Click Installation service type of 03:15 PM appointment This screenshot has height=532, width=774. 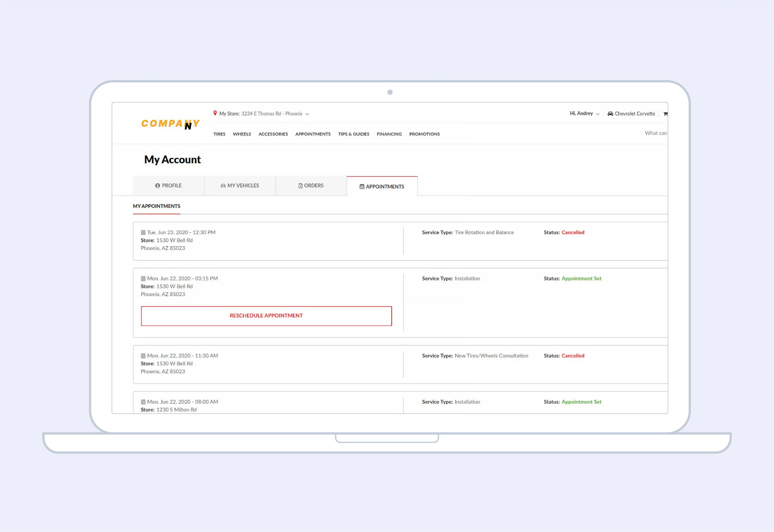click(467, 278)
